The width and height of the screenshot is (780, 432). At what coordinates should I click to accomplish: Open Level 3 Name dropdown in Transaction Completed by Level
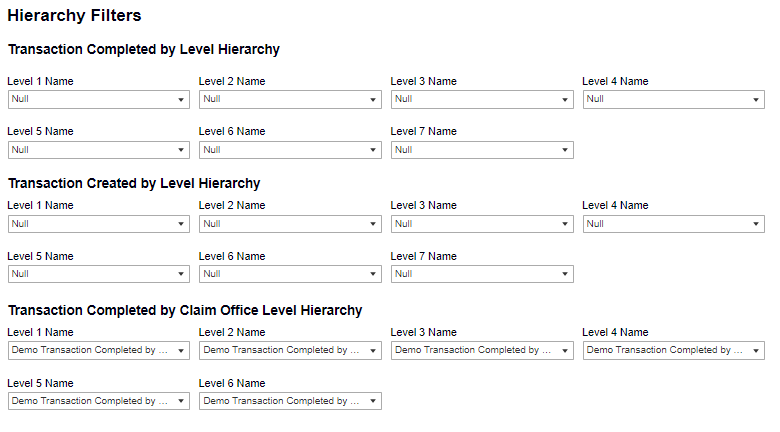(x=482, y=99)
